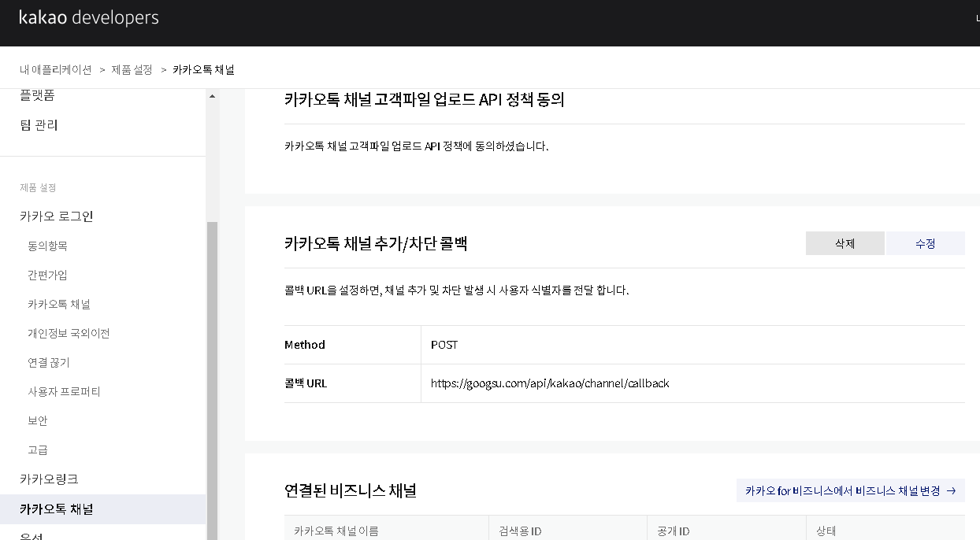Click the 연결된 비즈니스 채널 heading
Screen dimensions: 980x540
(351, 490)
